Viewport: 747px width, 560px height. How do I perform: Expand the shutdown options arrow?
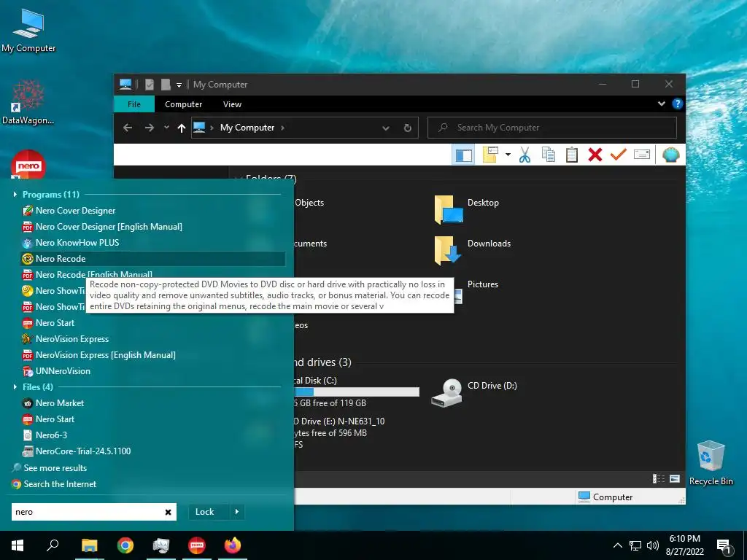click(x=237, y=512)
